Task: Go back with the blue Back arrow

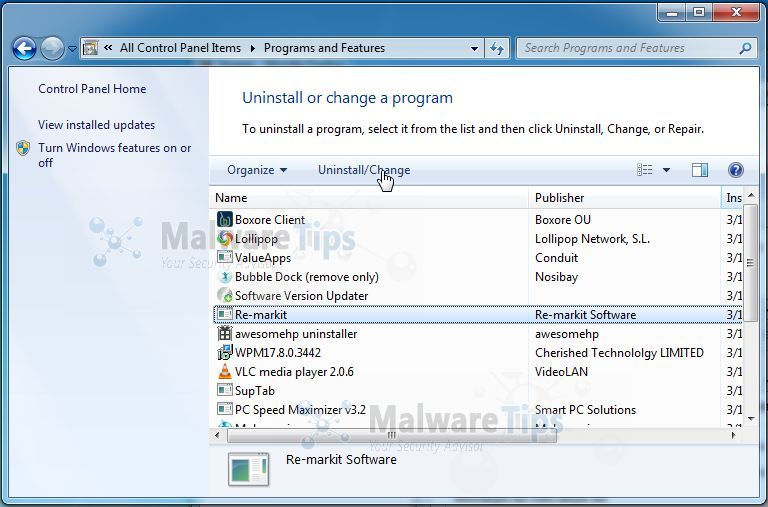Action: (x=24, y=48)
